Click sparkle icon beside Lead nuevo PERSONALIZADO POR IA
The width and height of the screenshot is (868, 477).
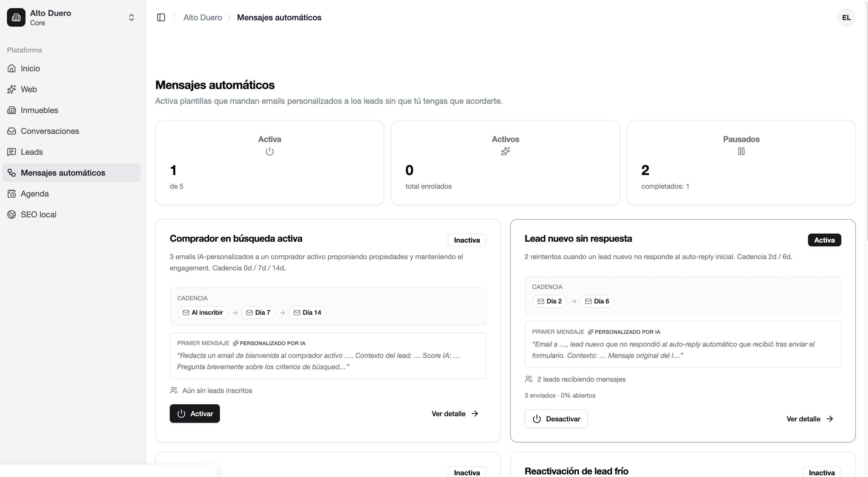tap(591, 332)
